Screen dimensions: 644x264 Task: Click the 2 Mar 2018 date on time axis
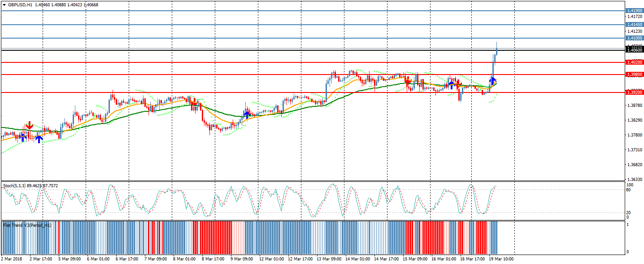[x=12, y=259]
